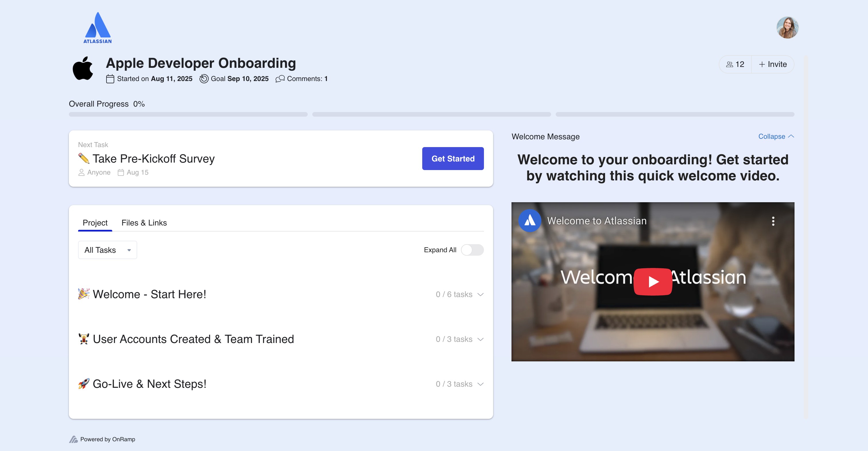Viewport: 868px width, 451px height.
Task: Open the user profile avatar
Action: pyautogui.click(x=787, y=28)
